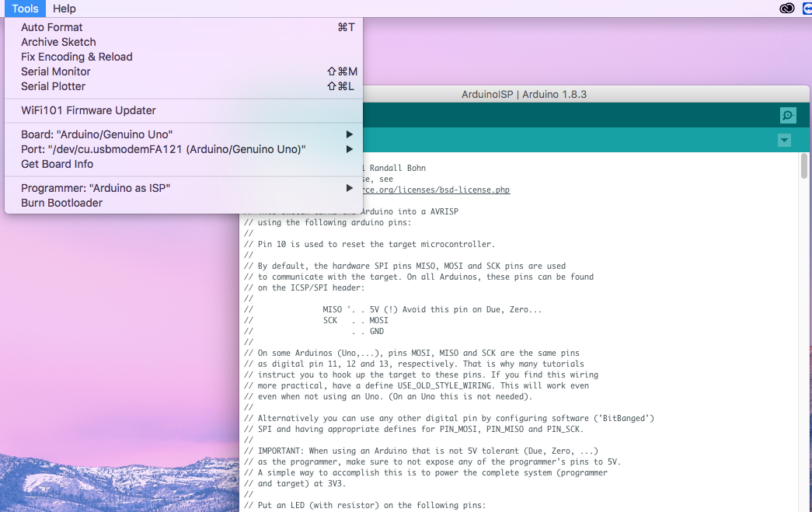Viewport: 812px width, 512px height.
Task: Expand the Board submenu
Action: point(183,134)
